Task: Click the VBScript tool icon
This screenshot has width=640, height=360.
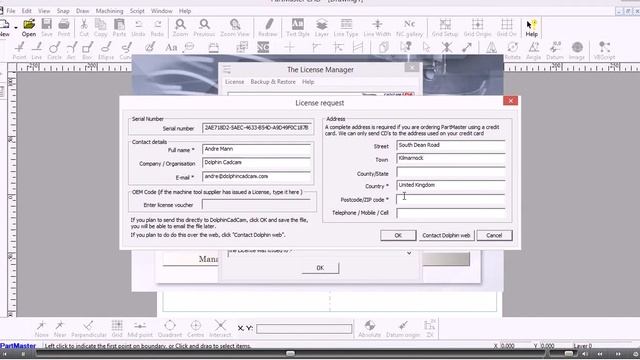Action: (x=604, y=51)
